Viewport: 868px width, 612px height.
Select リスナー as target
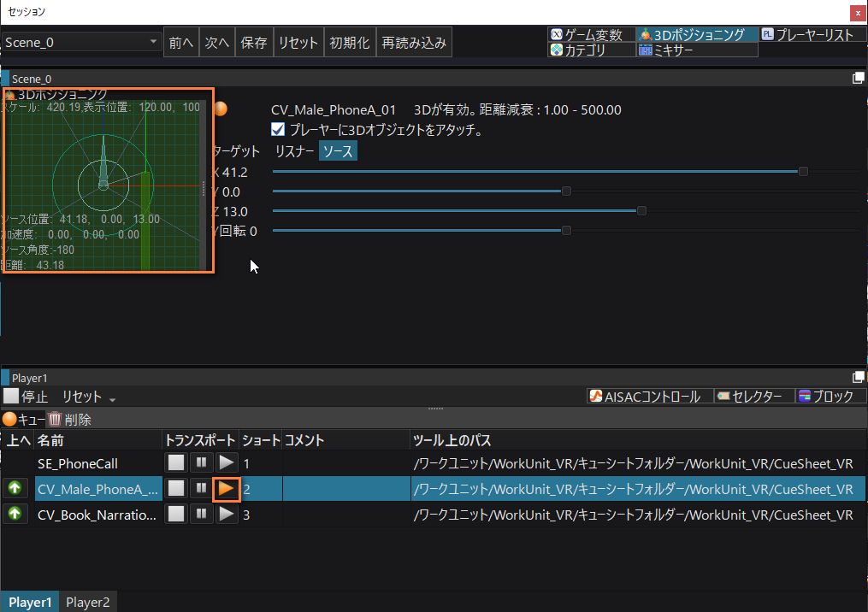294,151
